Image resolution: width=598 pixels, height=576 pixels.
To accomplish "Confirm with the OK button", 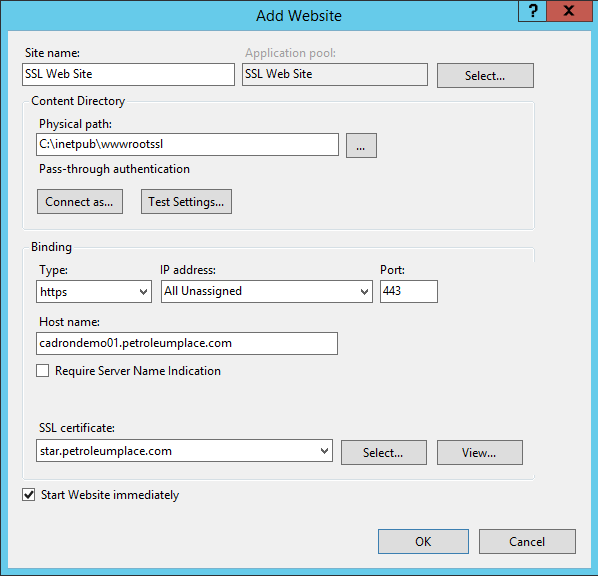I will [x=423, y=541].
